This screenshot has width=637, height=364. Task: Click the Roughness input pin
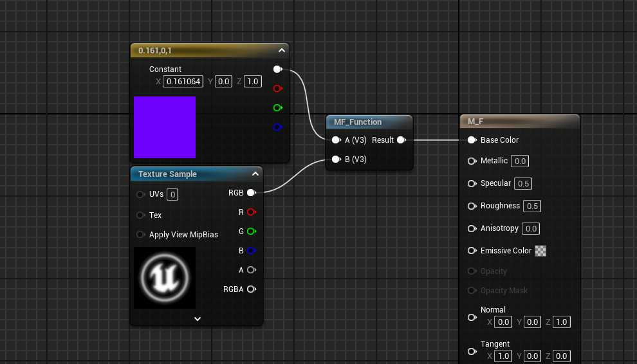click(472, 206)
